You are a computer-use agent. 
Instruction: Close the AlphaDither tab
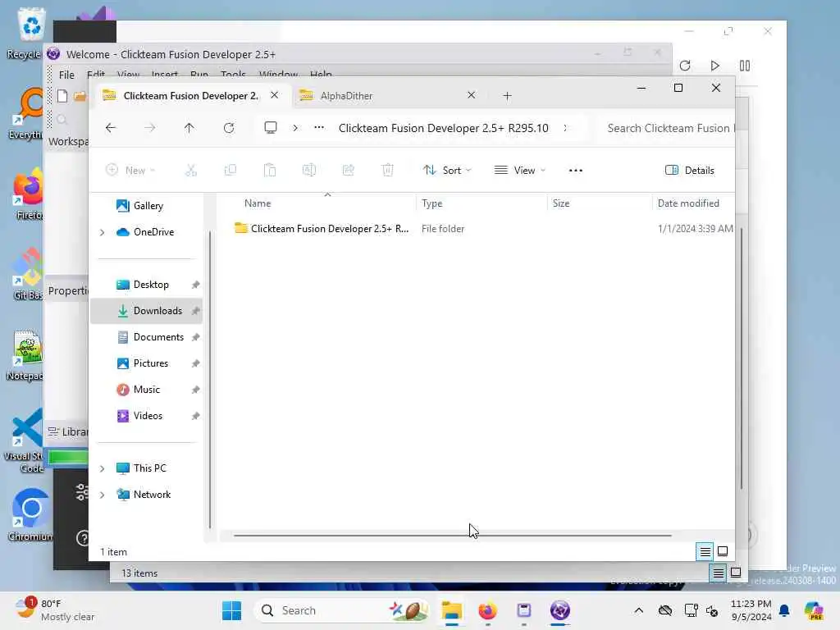471,95
